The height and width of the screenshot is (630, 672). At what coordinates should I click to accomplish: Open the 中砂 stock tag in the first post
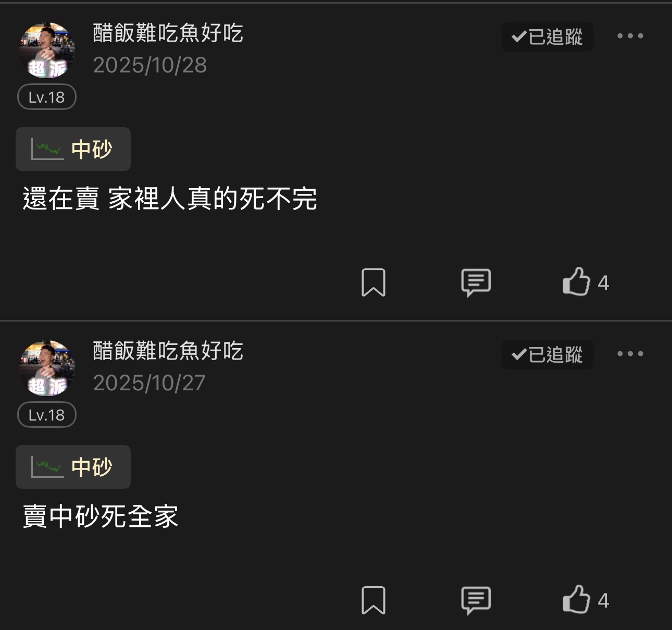tap(73, 149)
